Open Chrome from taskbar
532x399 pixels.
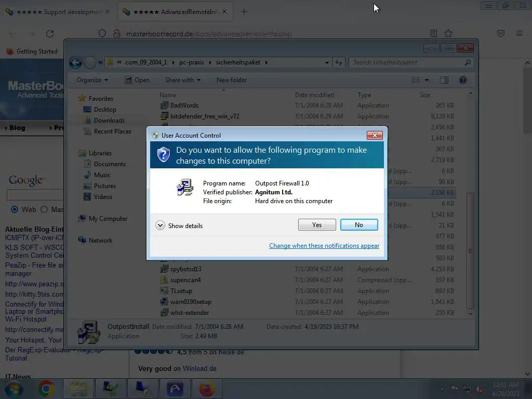[x=46, y=389]
